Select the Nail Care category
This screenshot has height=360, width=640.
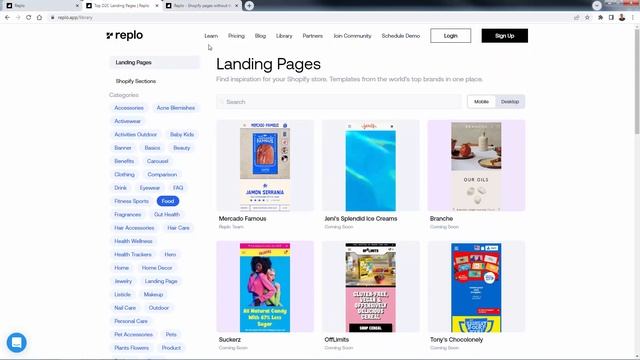[x=125, y=308]
